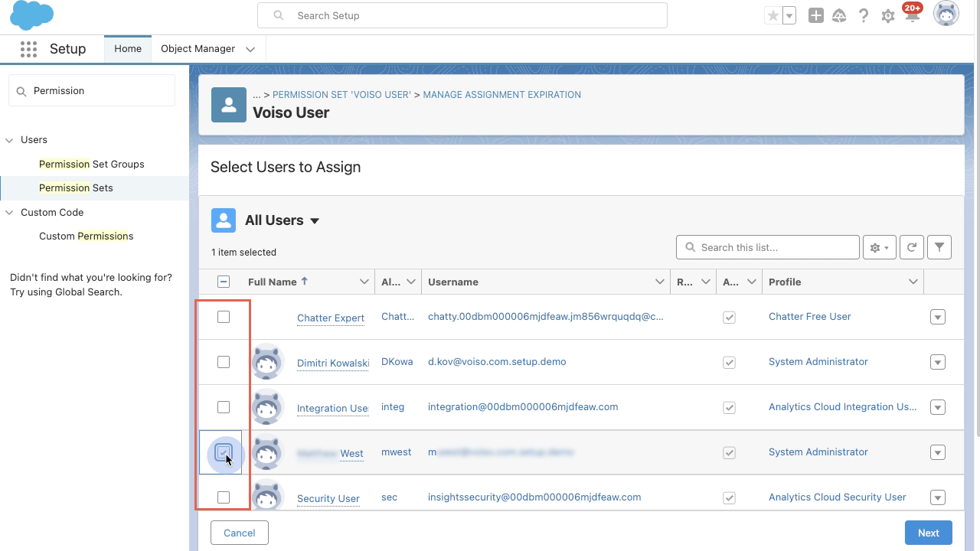
Task: Switch to the Home tab
Action: (x=128, y=49)
